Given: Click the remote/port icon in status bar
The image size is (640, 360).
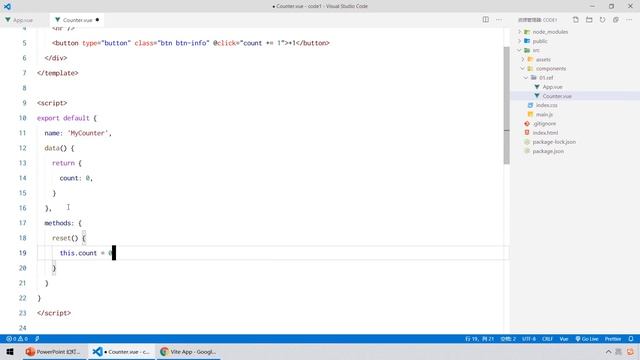Looking at the screenshot, I should (x=37, y=339).
